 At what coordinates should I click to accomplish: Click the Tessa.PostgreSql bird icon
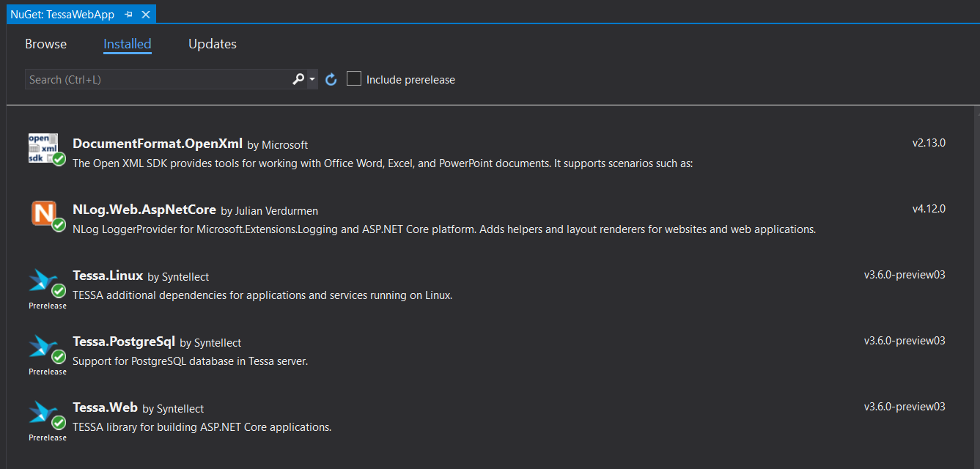coord(43,346)
